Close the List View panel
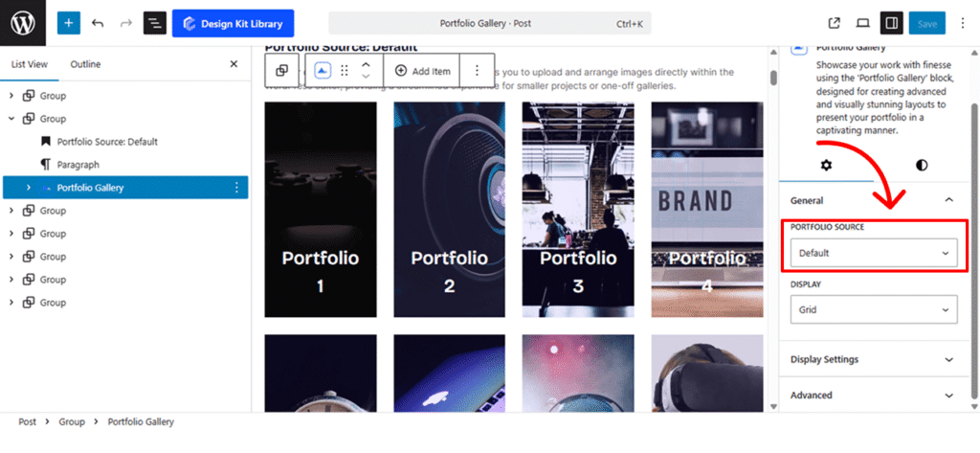Viewport: 980px width, 453px height. tap(234, 64)
